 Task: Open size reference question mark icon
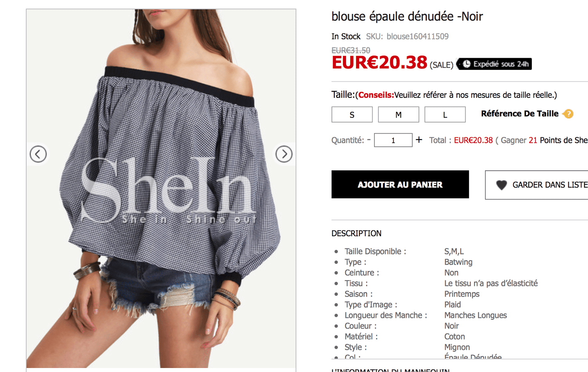[568, 114]
